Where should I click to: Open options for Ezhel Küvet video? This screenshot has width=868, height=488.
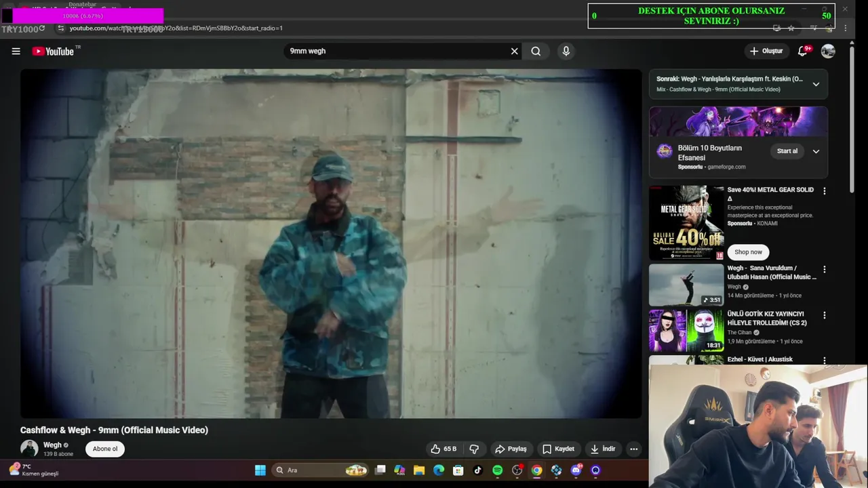825,361
